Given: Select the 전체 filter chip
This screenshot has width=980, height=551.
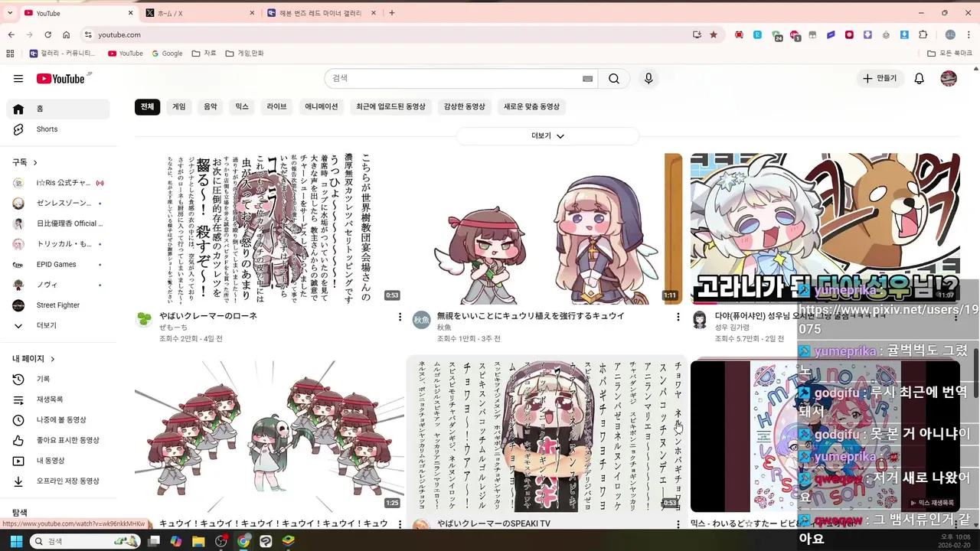Looking at the screenshot, I should [147, 107].
